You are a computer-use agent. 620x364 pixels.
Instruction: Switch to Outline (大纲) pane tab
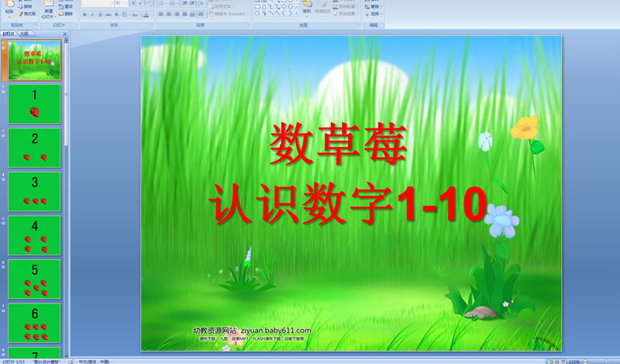click(25, 34)
